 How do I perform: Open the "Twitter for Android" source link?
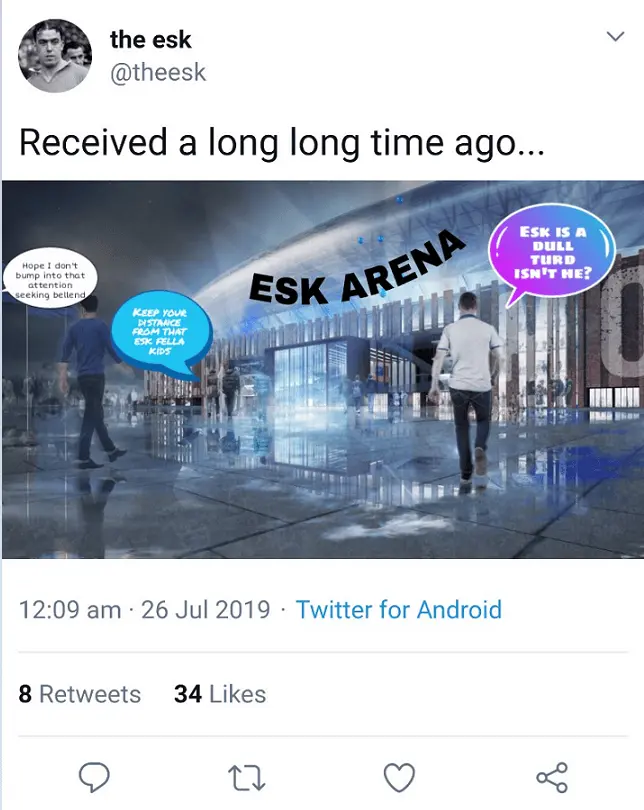399,609
